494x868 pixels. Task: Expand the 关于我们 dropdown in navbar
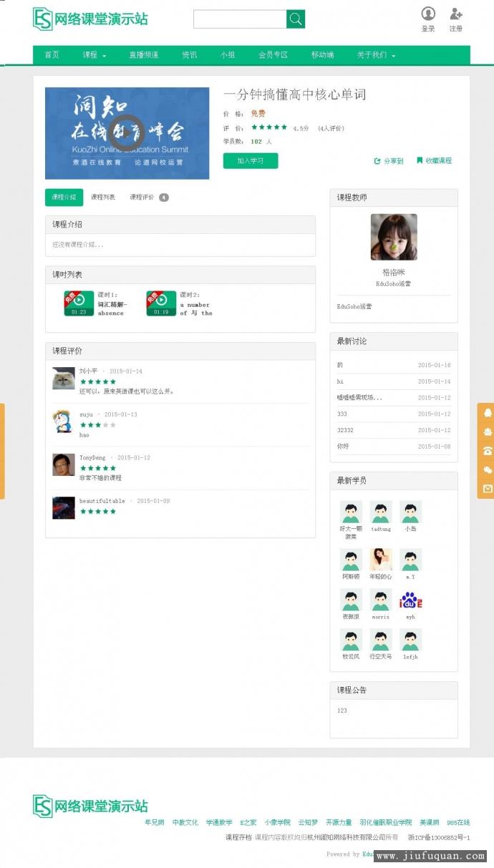pos(376,55)
